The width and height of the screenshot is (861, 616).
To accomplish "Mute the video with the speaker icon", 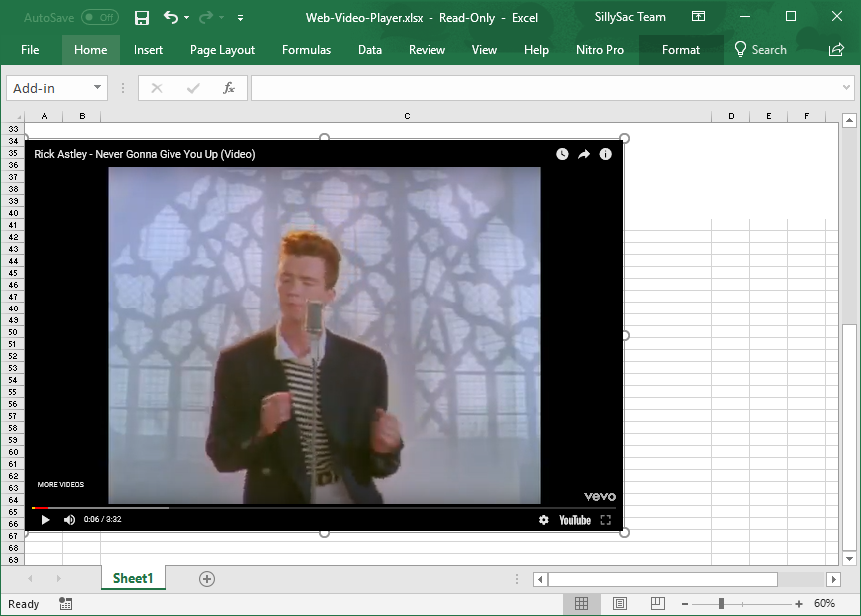I will pos(69,520).
